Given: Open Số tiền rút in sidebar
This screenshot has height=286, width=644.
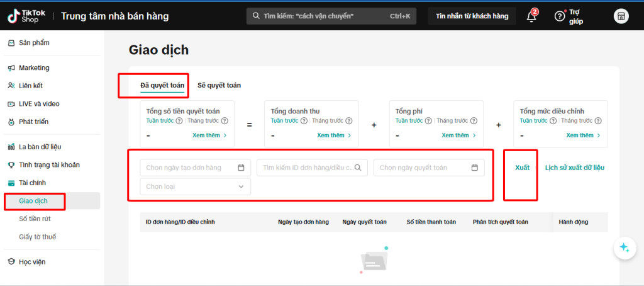Looking at the screenshot, I should [38, 219].
